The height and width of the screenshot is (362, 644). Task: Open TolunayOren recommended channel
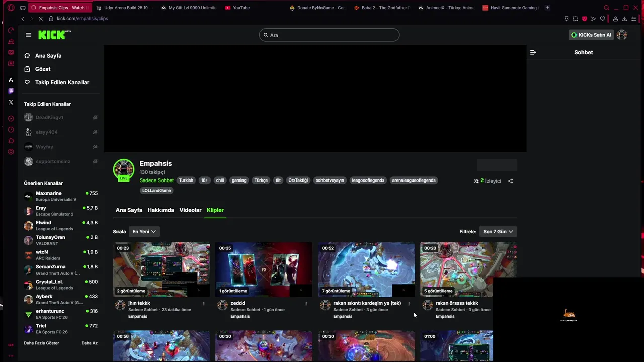click(61, 240)
